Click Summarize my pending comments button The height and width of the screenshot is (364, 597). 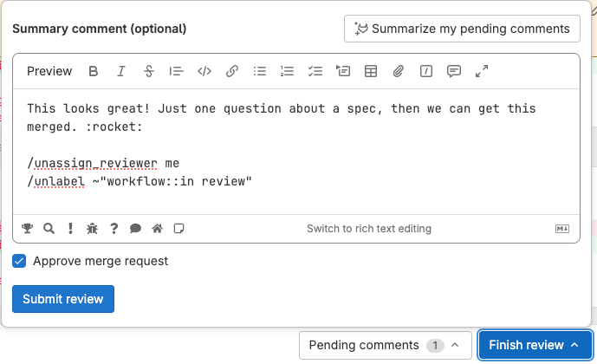(462, 29)
